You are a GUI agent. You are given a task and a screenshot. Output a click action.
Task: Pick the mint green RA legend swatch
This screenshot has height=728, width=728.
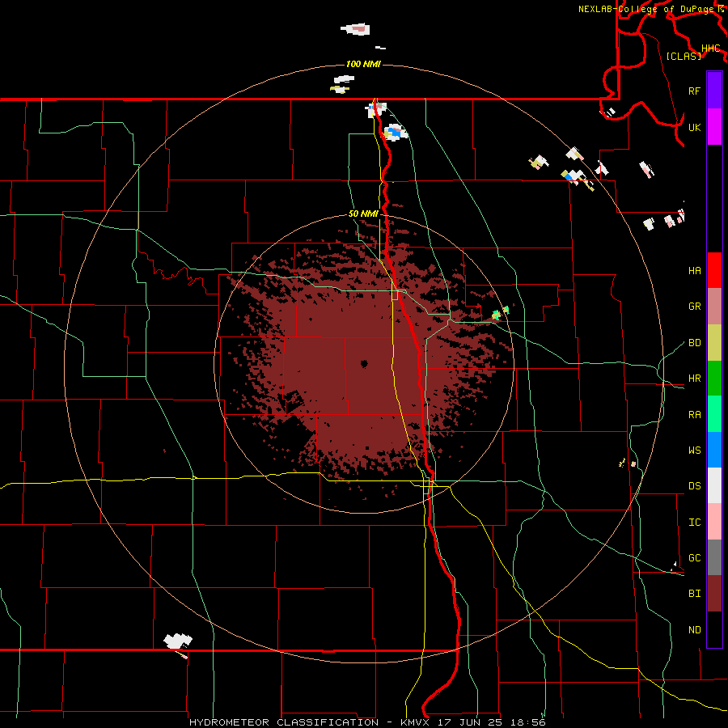click(714, 414)
